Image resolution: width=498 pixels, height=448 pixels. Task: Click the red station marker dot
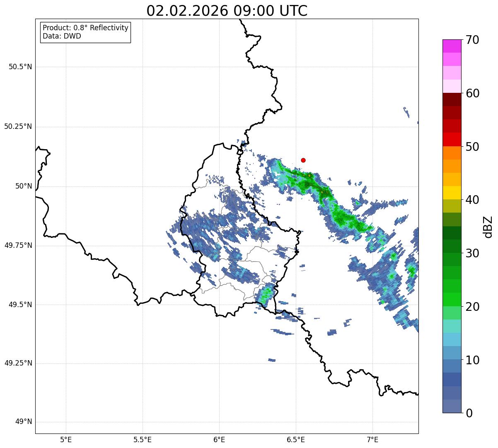(x=303, y=160)
